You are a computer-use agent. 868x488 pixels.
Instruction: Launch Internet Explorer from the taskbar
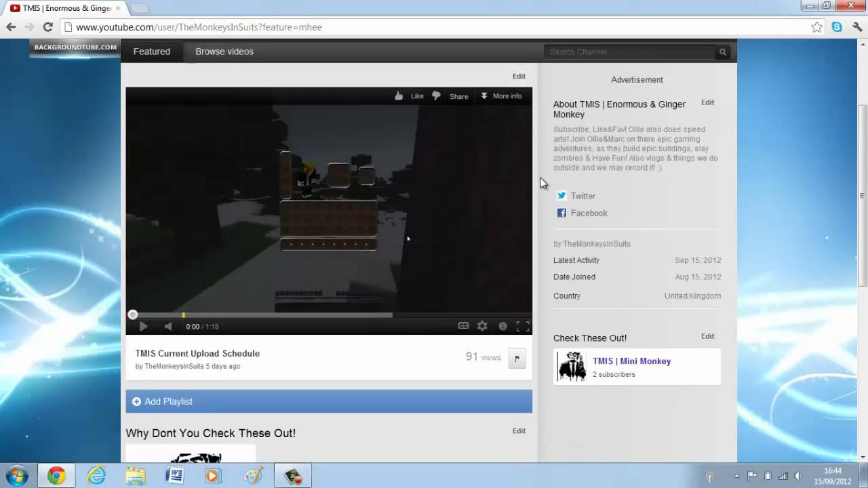[x=96, y=476]
